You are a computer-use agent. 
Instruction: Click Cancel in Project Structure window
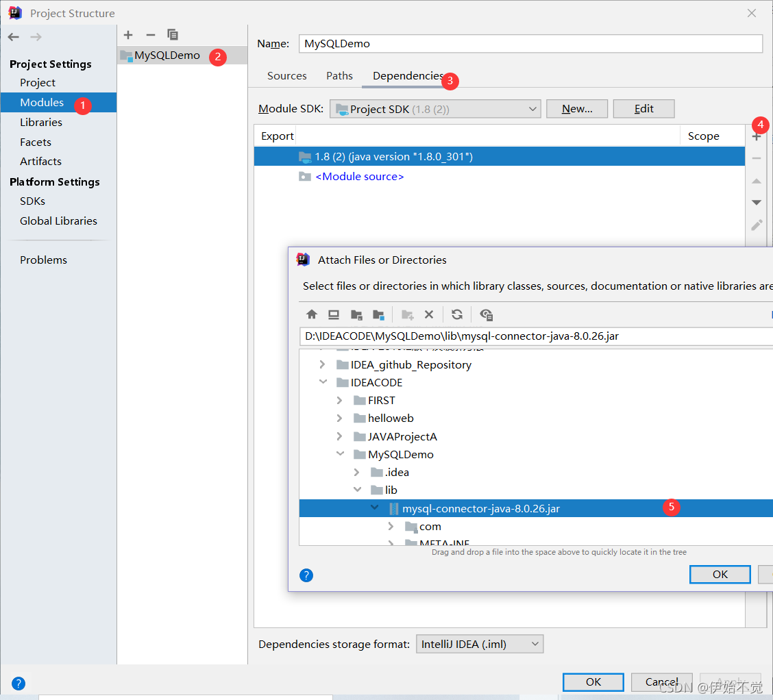(661, 682)
